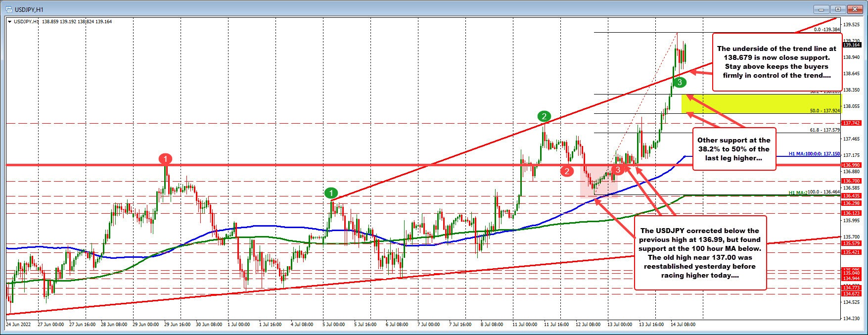Click the Fibonacci 0.0 -139.384 label
This screenshot has height=335, width=868.
827,30
